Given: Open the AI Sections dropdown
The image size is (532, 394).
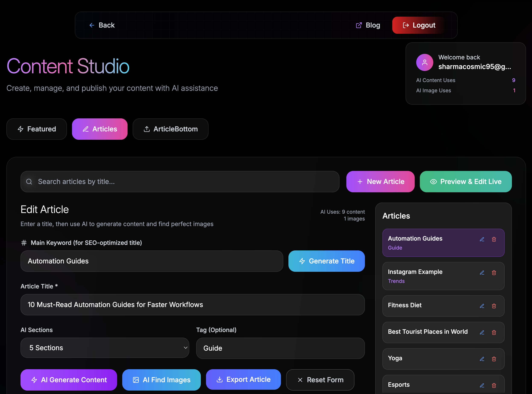Looking at the screenshot, I should point(105,348).
